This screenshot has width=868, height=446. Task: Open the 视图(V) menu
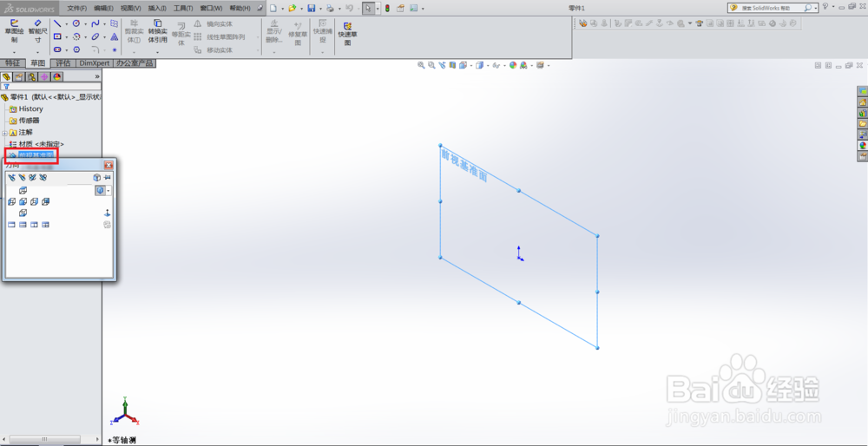pos(131,9)
